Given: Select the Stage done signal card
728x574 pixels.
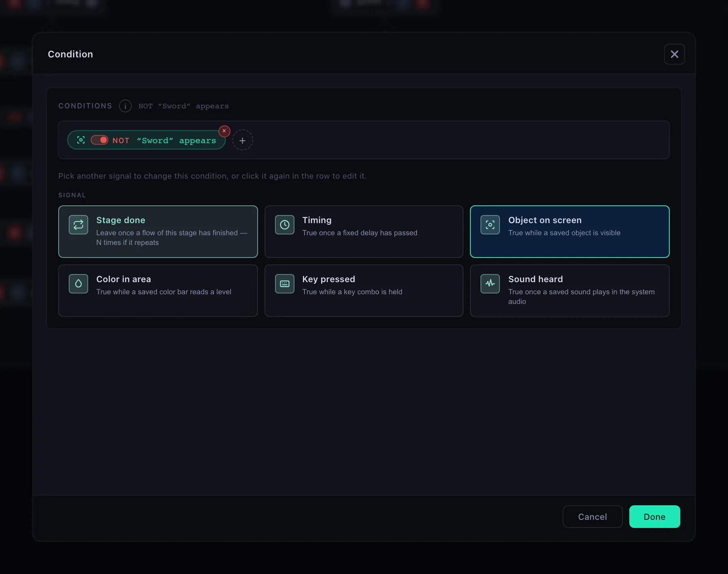Looking at the screenshot, I should tap(158, 232).
